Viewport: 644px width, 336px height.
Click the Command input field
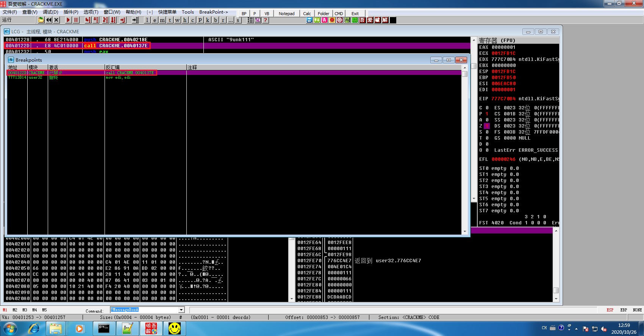pos(144,310)
